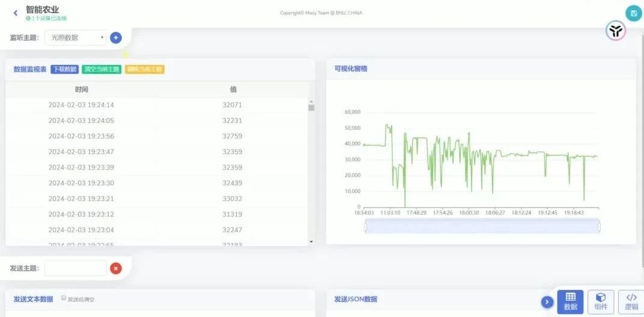Image resolution: width=644 pixels, height=317 pixels.
Task: Click the 发送文本数据 panel title
Action: 33,299
